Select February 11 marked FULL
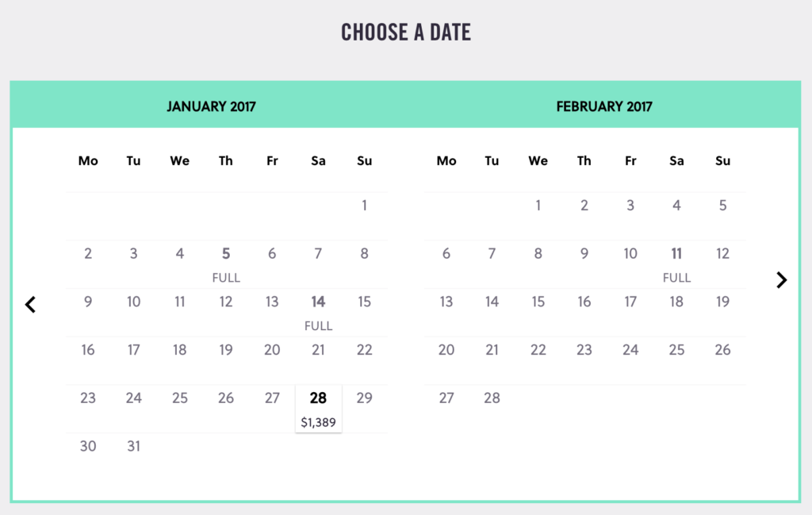812x515 pixels. (x=676, y=264)
